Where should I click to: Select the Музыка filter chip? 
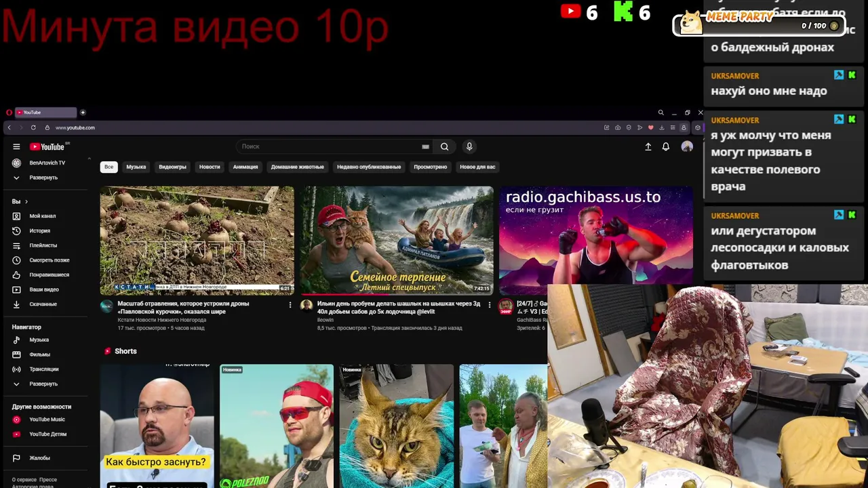pos(136,167)
